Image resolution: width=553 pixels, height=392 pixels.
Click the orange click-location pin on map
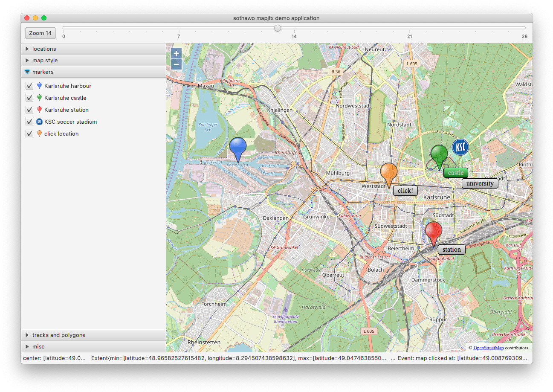pyautogui.click(x=388, y=175)
